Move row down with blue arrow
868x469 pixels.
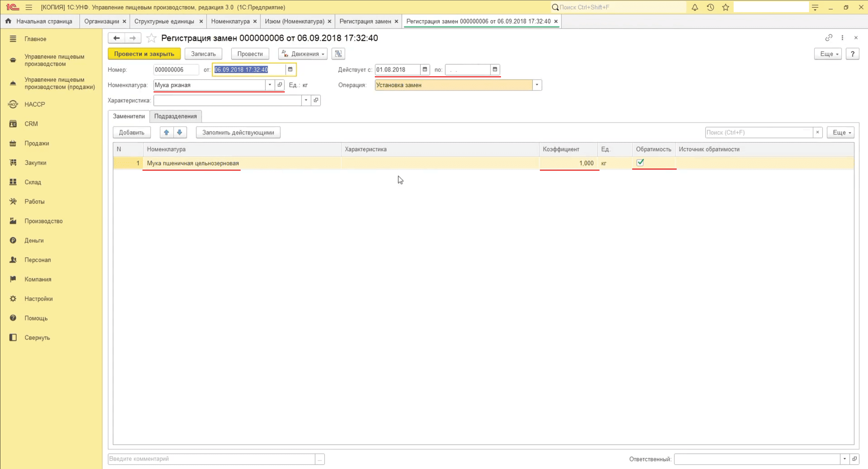point(180,132)
